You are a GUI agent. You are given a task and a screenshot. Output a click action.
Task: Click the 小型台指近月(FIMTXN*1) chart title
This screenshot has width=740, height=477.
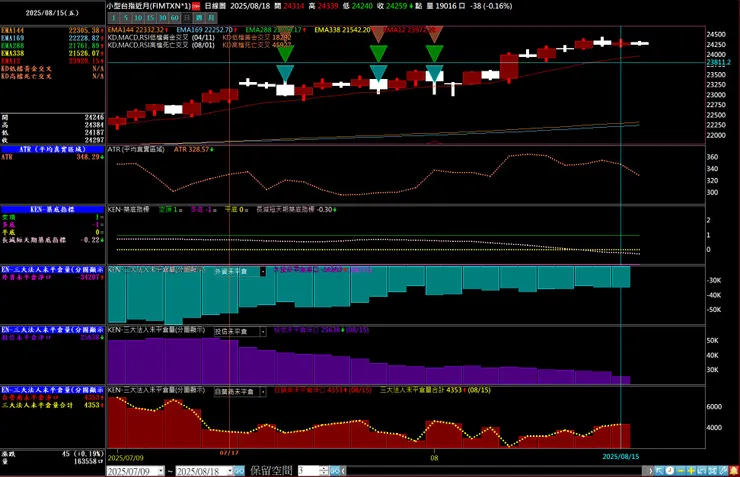[x=148, y=6]
